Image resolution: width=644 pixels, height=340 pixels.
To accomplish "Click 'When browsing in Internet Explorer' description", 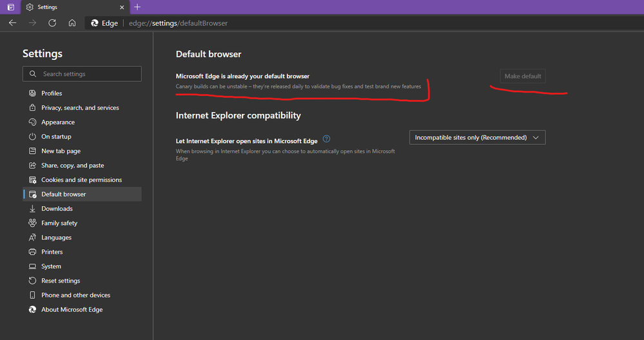I will click(x=286, y=155).
